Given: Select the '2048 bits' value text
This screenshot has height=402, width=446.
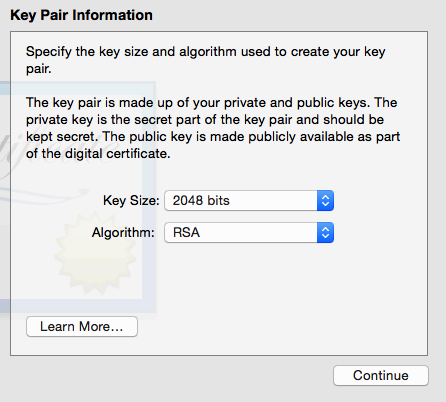Looking at the screenshot, I should click(x=201, y=201).
